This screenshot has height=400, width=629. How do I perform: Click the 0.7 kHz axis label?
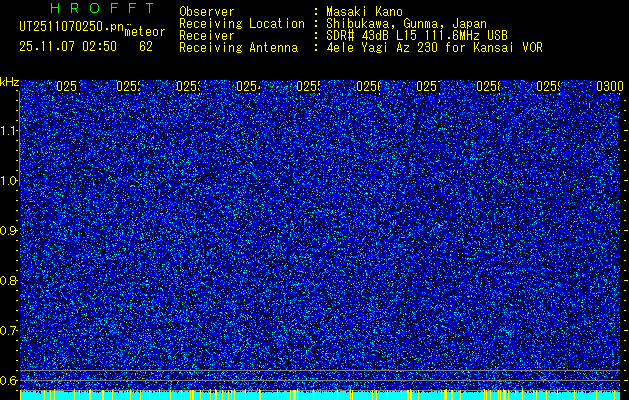[x=9, y=331]
